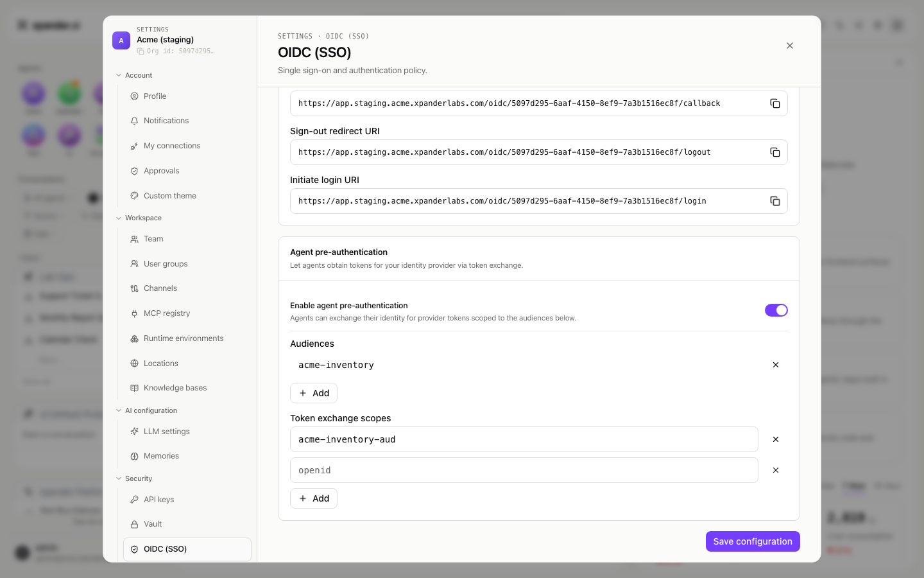Viewport: 924px width, 578px height.
Task: Click the Acme org avatar
Action: [x=121, y=40]
